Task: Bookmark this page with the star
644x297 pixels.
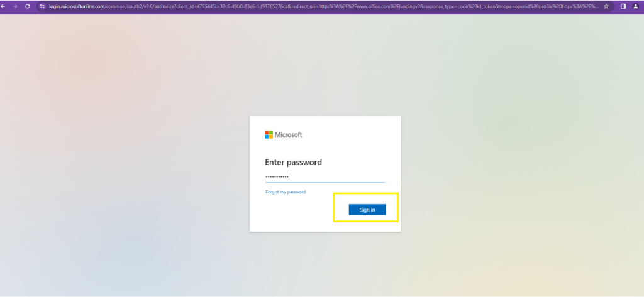Action: (606, 6)
